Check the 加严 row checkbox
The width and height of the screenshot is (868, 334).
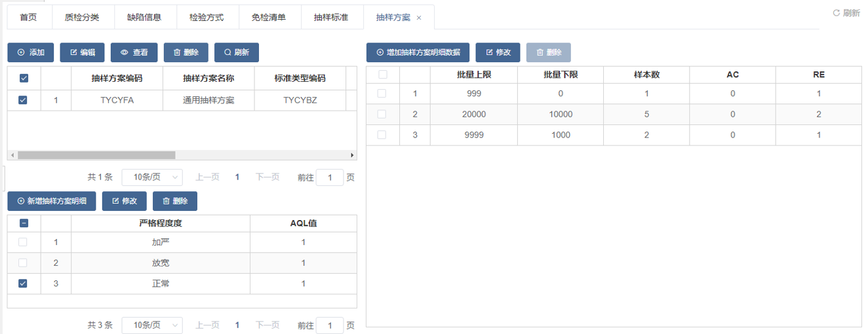click(24, 242)
